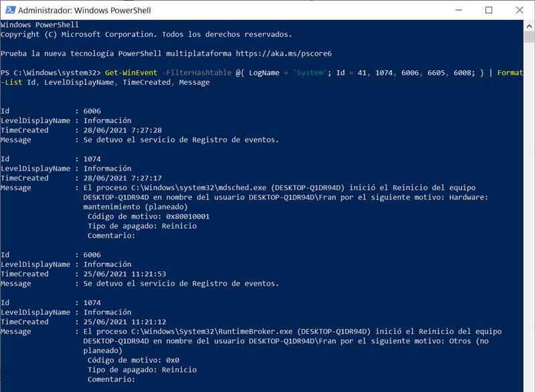Click the timestamp 25/06/2021 11:21:12
The height and width of the screenshot is (392, 535).
click(124, 322)
